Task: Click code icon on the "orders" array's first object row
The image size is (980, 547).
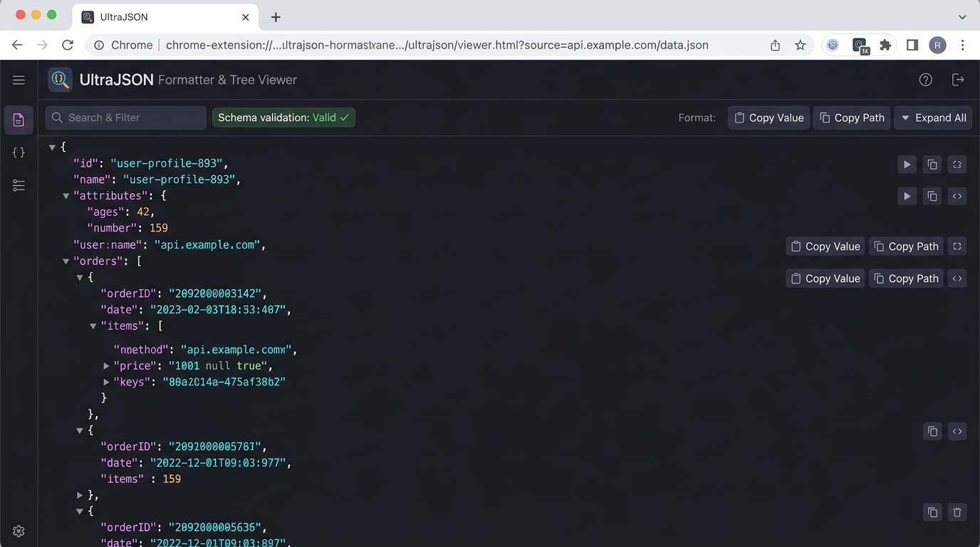Action: 957,278
